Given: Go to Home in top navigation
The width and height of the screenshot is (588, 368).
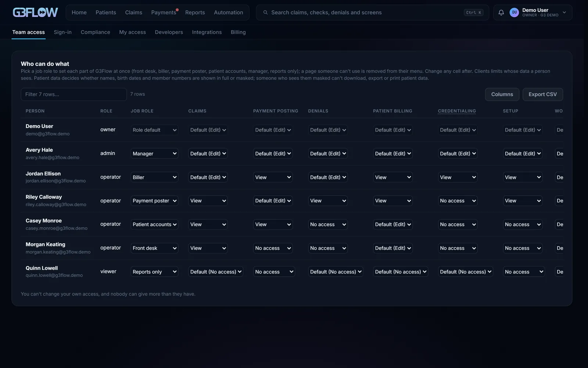Looking at the screenshot, I should click(79, 13).
